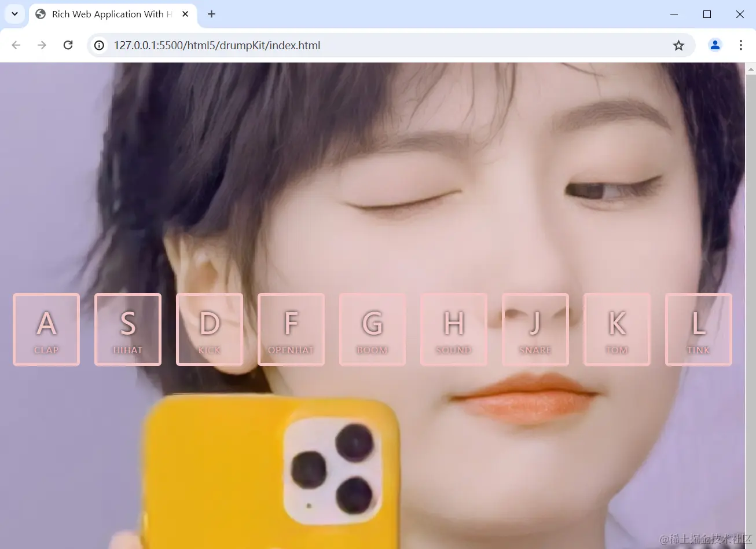Play the F OPENHAT drum pad

point(291,329)
